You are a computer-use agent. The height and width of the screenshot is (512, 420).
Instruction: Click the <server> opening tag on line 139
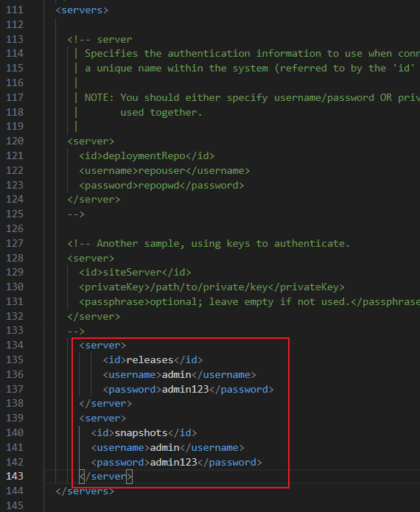102,418
